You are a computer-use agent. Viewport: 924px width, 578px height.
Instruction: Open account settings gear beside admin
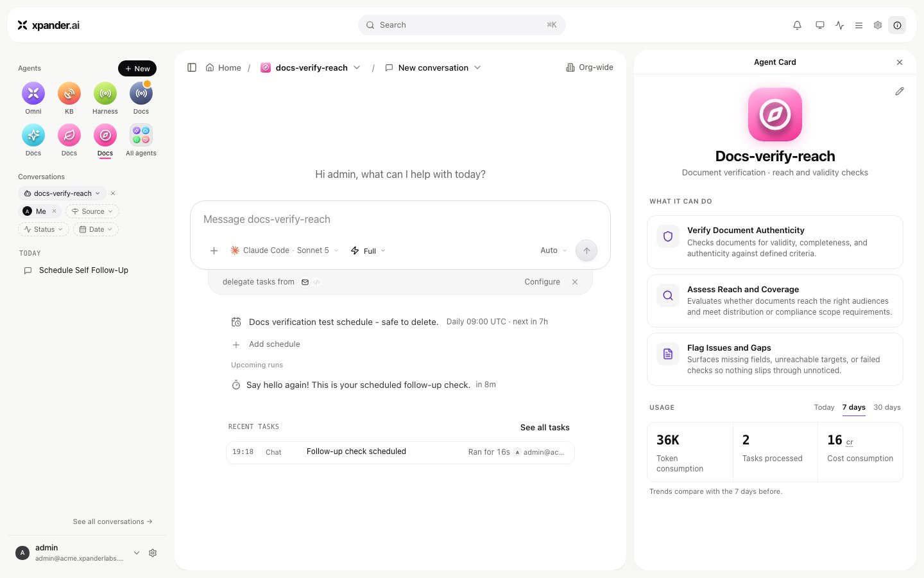[x=153, y=553]
